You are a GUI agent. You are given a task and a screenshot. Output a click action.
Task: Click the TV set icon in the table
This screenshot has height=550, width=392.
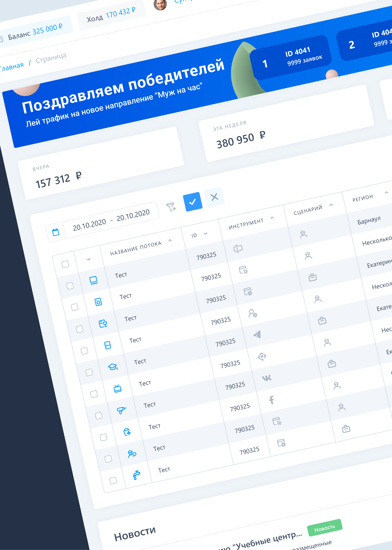pos(117,389)
